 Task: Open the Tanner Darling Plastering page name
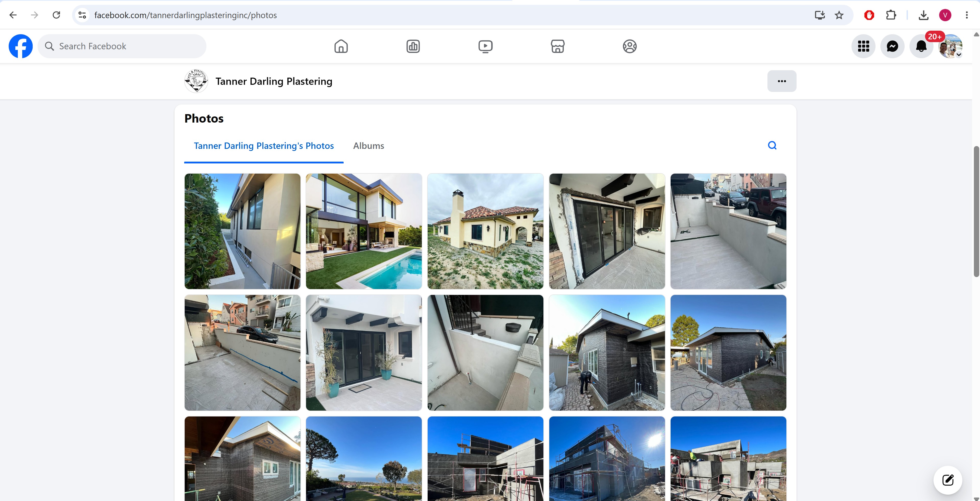(x=274, y=81)
